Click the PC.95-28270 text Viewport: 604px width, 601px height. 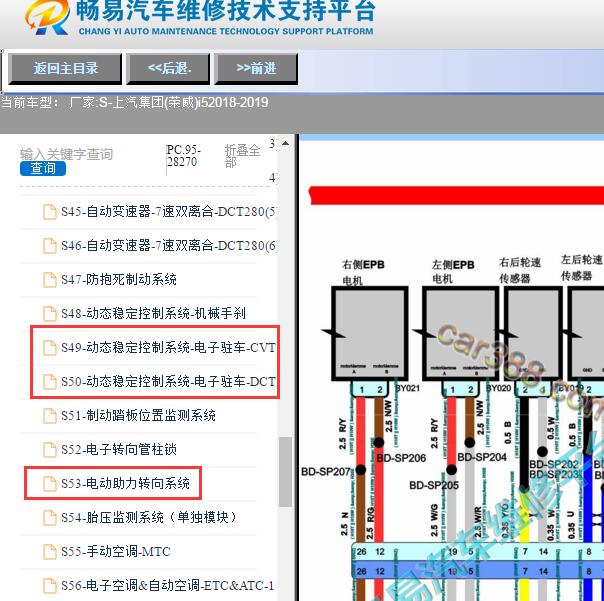(184, 156)
